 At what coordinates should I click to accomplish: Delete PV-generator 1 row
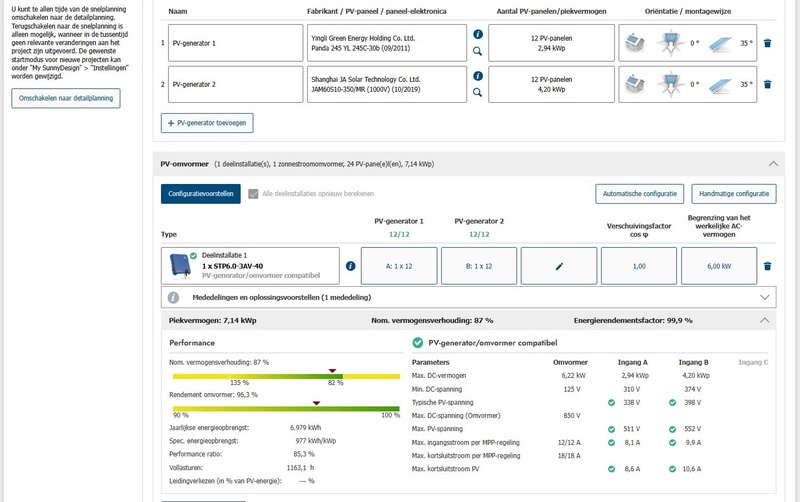767,43
